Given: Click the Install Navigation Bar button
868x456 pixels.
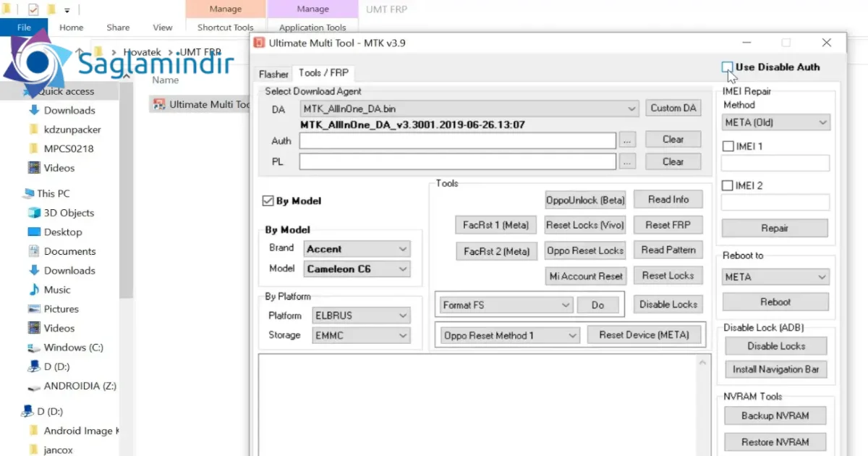Looking at the screenshot, I should coord(775,369).
